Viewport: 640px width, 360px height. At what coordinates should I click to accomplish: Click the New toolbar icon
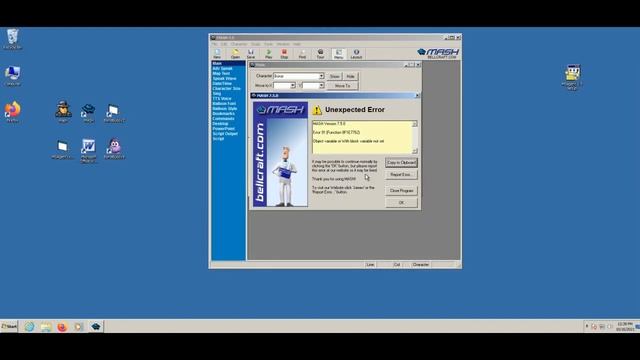(x=217, y=53)
